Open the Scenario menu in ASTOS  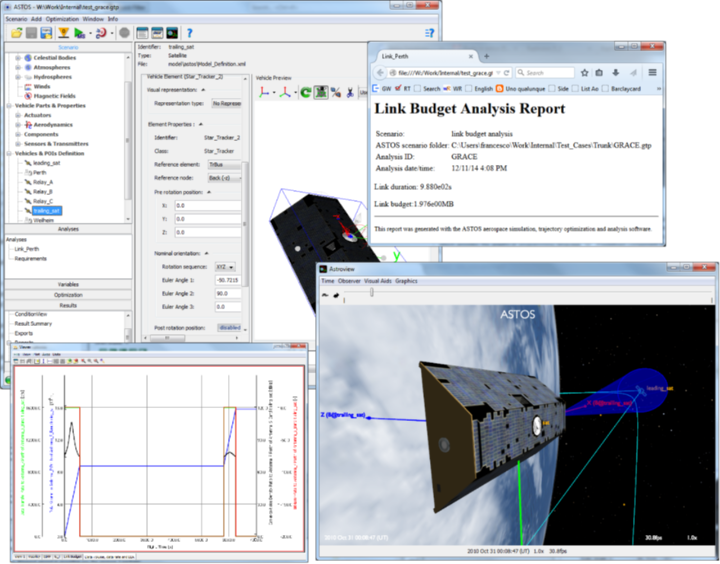tap(17, 19)
